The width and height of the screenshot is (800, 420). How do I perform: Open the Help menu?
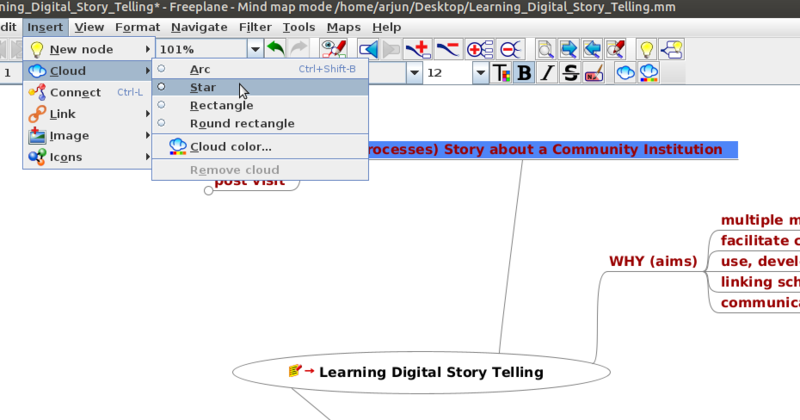point(386,27)
